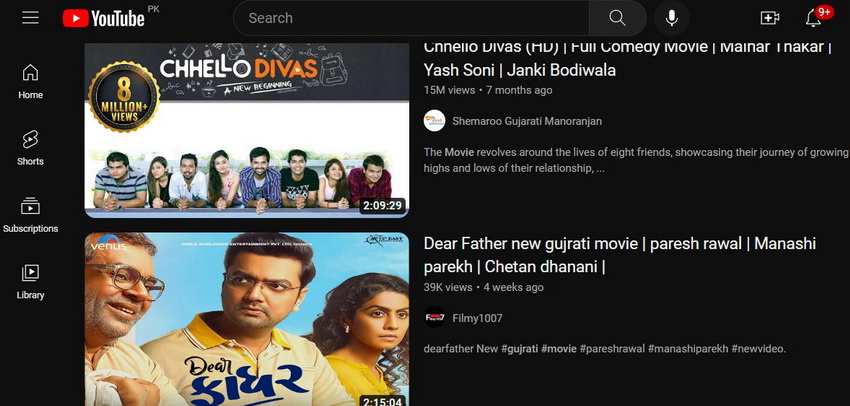This screenshot has width=850, height=406.
Task: Open the hamburger guide menu
Action: [x=30, y=18]
